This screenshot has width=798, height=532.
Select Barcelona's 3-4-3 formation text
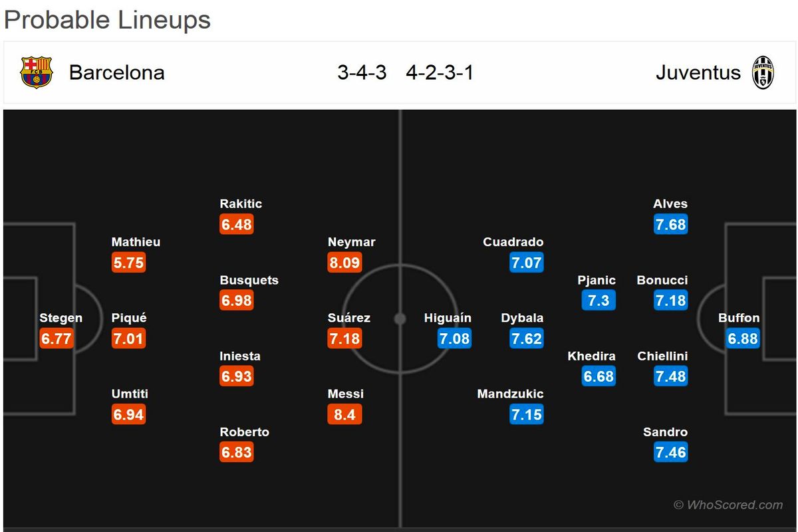coord(362,72)
